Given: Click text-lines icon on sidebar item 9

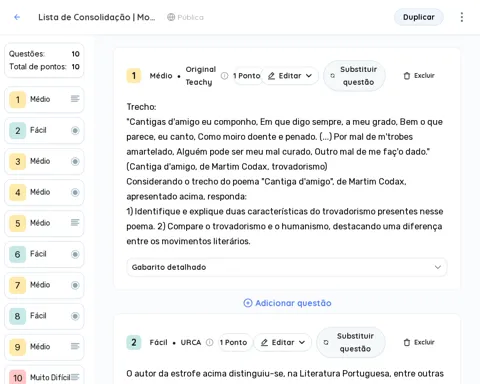Looking at the screenshot, I should 75,346.
